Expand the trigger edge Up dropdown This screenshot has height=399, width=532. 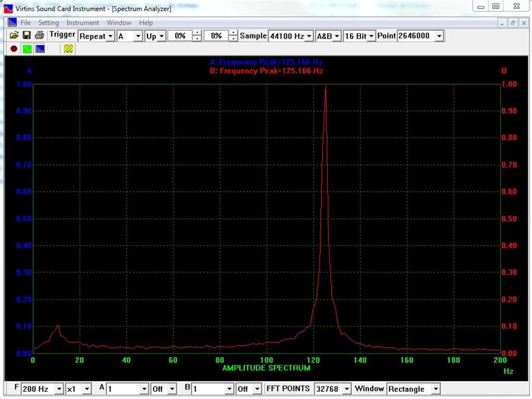click(161, 36)
